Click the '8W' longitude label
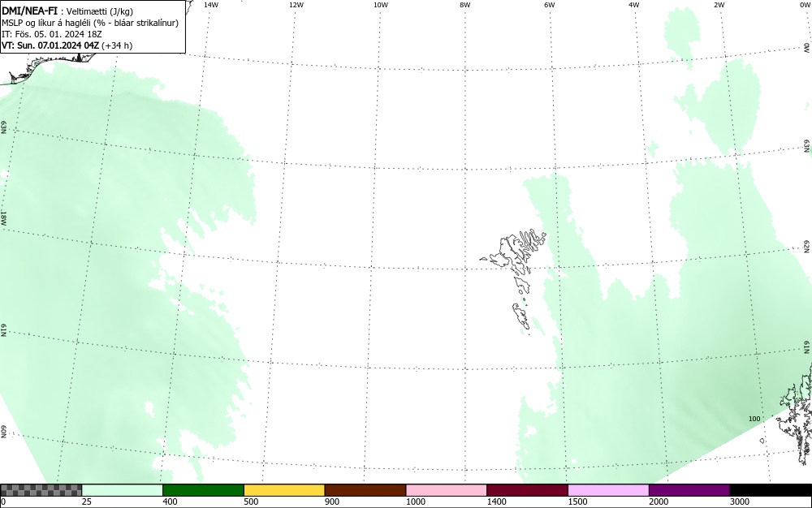Image resolution: width=812 pixels, height=508 pixels. tap(465, 5)
